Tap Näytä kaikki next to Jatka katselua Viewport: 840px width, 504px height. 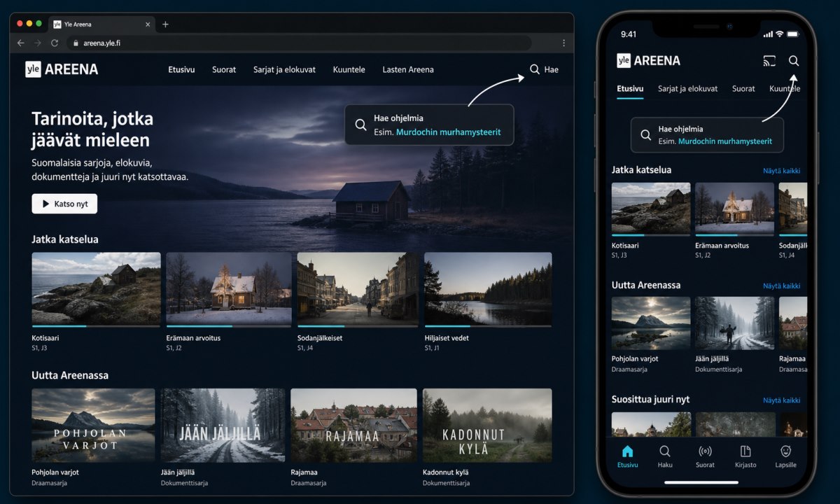coord(781,171)
